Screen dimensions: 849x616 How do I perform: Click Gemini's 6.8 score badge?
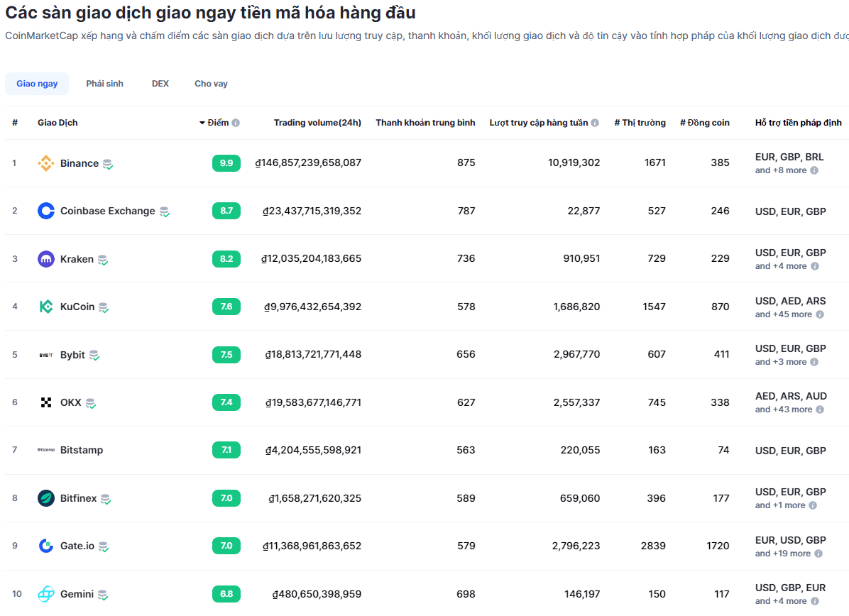pyautogui.click(x=226, y=594)
